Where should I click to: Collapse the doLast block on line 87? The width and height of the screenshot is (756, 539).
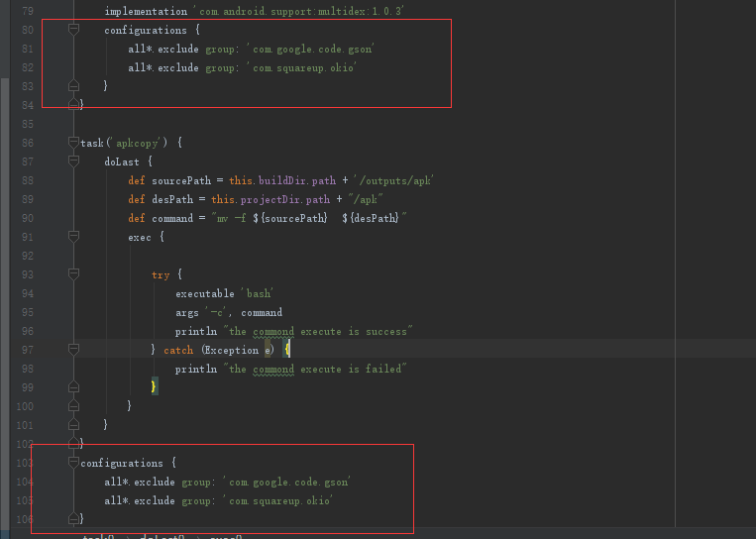point(73,162)
